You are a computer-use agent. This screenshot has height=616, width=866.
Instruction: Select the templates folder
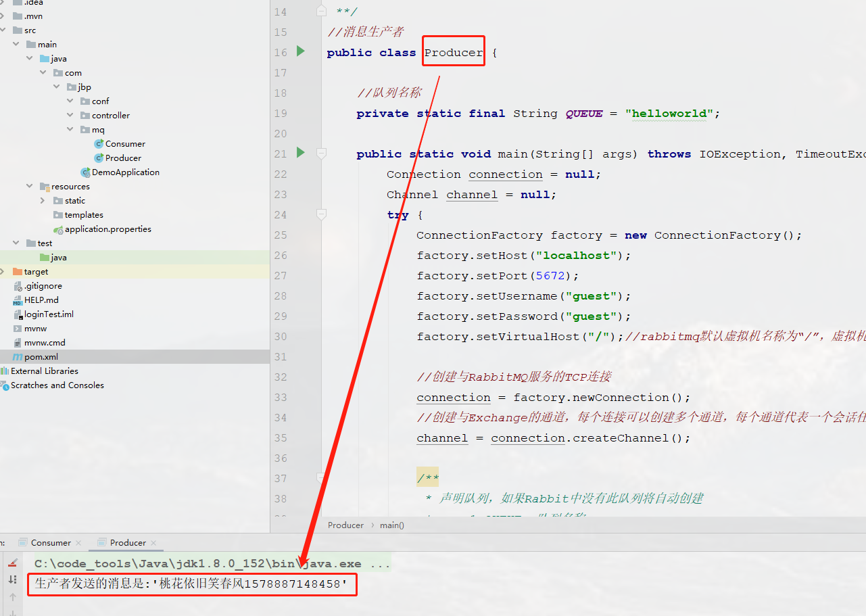(84, 215)
